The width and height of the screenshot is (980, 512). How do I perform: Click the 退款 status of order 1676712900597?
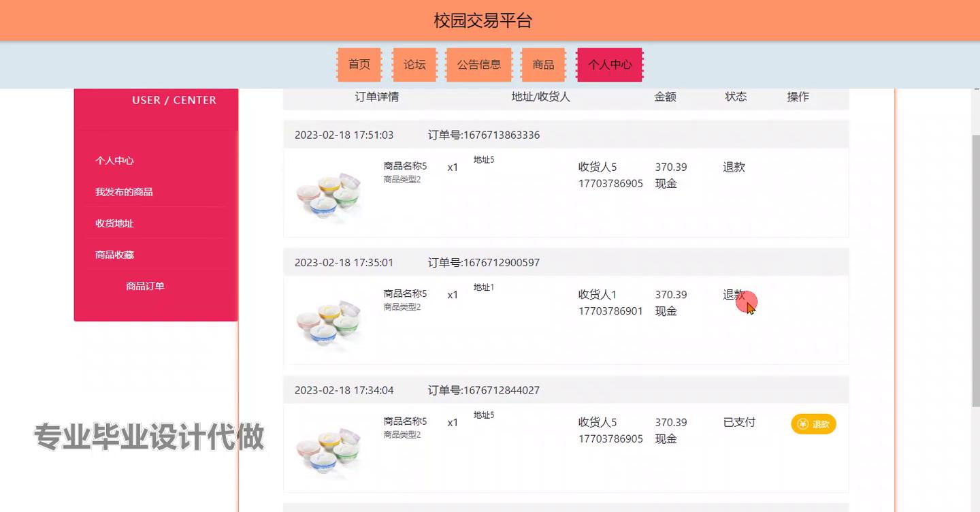point(734,295)
